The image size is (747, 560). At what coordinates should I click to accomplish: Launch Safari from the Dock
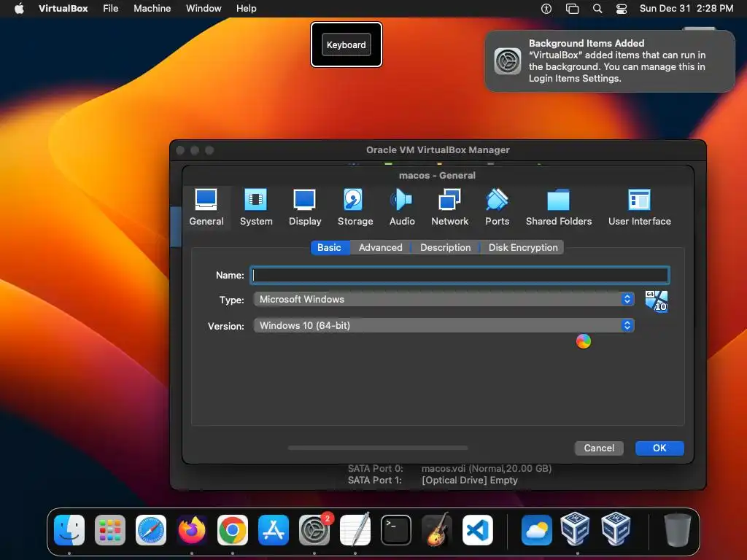[x=151, y=530]
